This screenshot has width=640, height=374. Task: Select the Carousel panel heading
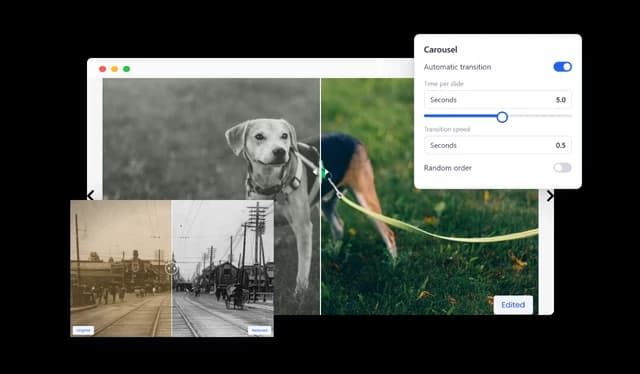tap(440, 50)
